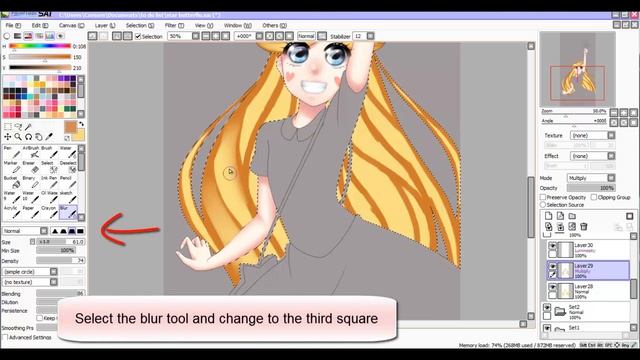Select the Pencil tool
Image resolution: width=640 pixels, height=360 pixels.
pyautogui.click(x=67, y=182)
